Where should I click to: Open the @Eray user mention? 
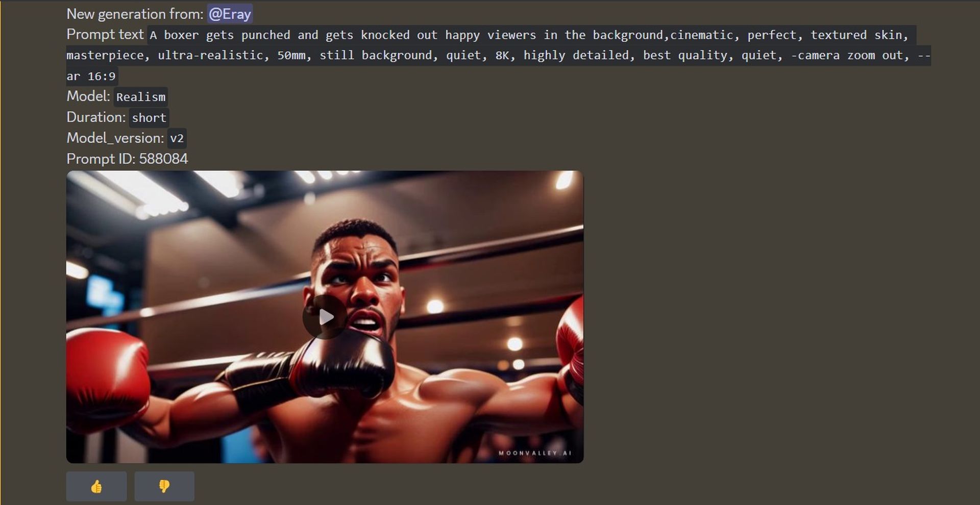(230, 14)
